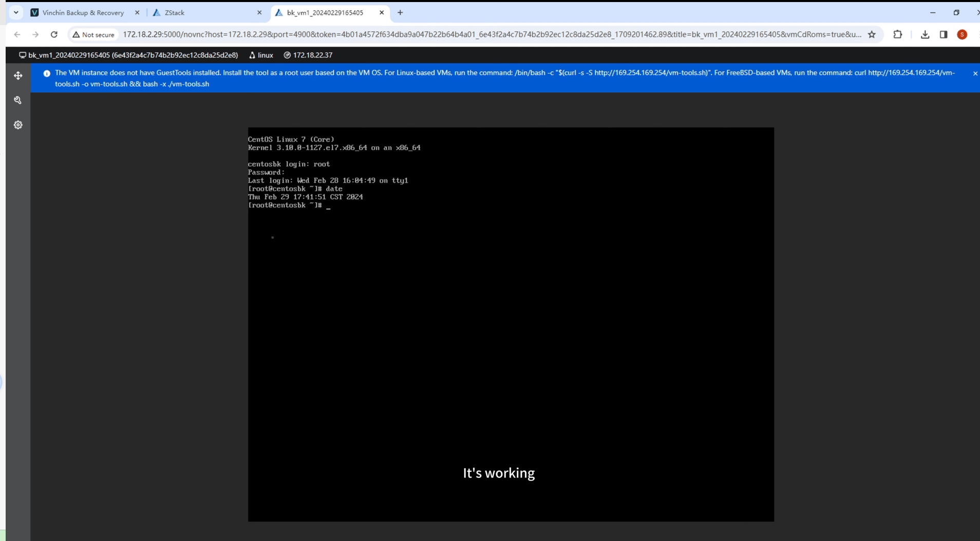Go forward to next page
The height and width of the screenshot is (541, 980).
(35, 34)
